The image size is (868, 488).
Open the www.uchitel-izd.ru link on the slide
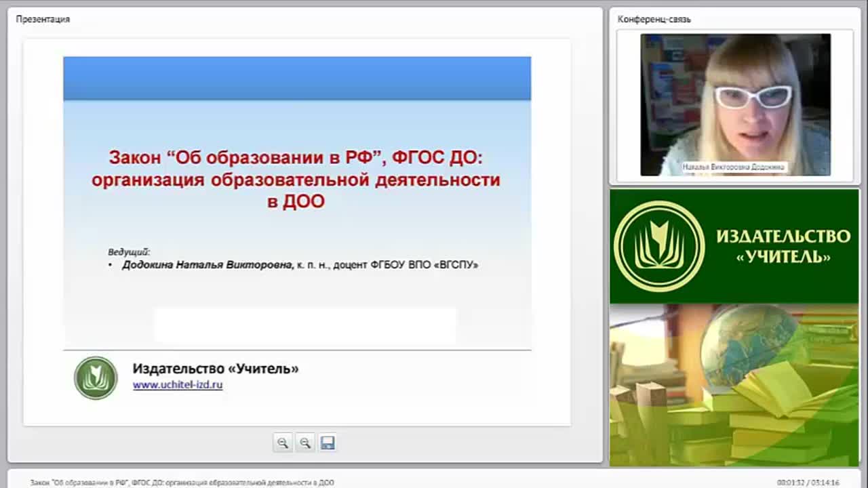pyautogui.click(x=178, y=384)
